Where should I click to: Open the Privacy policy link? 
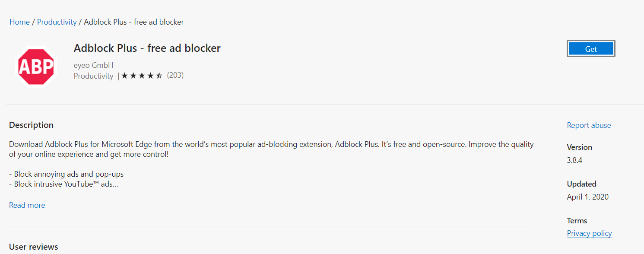pyautogui.click(x=589, y=233)
